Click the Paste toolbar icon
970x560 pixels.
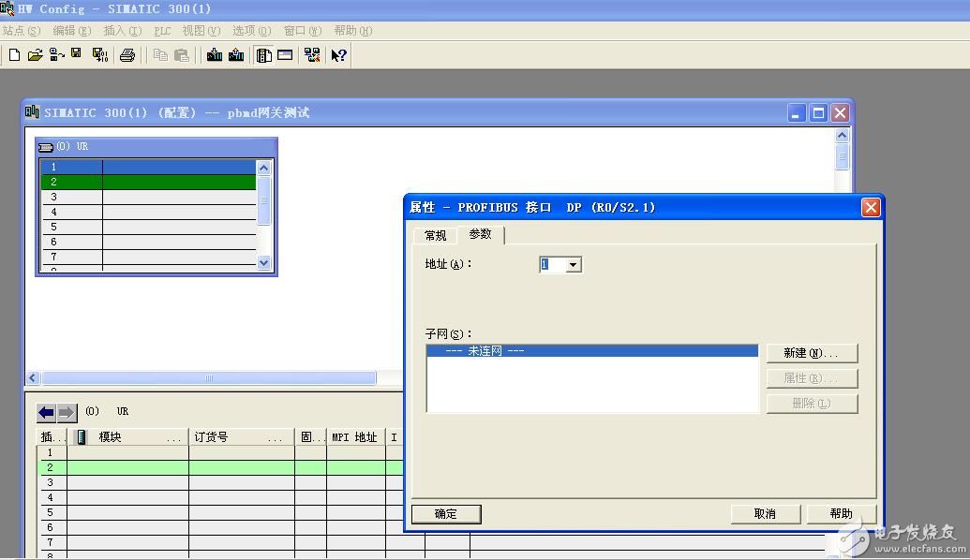(x=181, y=55)
